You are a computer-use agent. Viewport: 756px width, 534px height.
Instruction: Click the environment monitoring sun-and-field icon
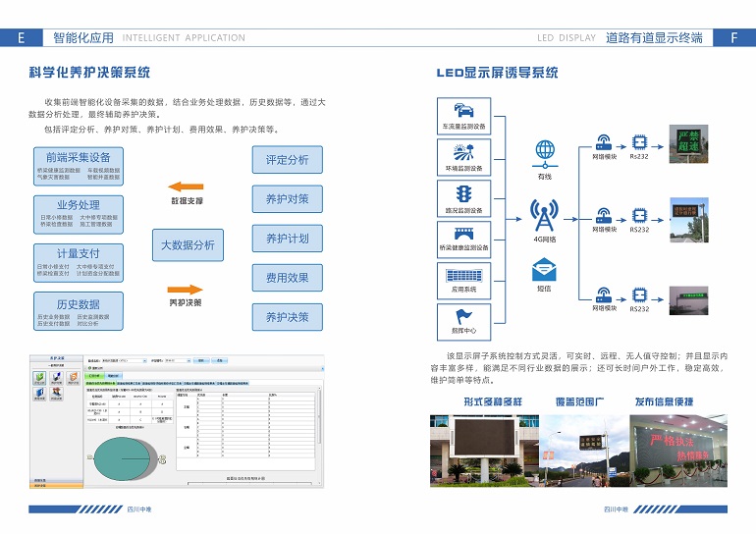463,152
